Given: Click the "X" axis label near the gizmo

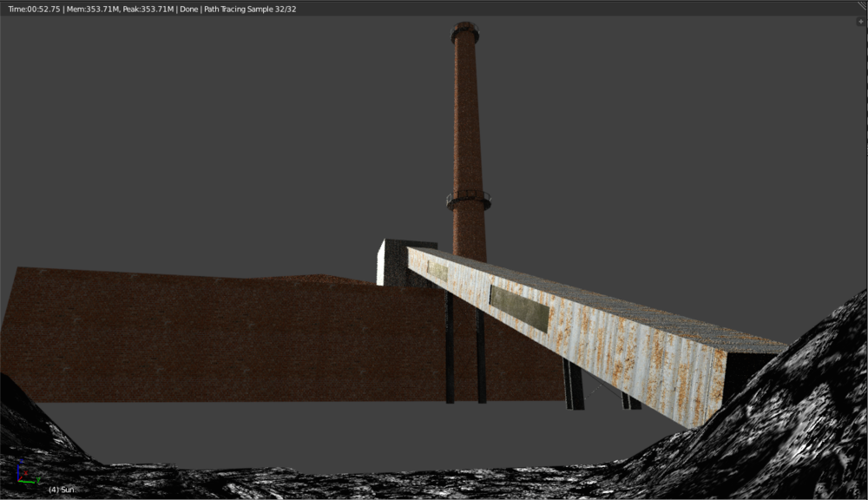Looking at the screenshot, I should 25,473.
